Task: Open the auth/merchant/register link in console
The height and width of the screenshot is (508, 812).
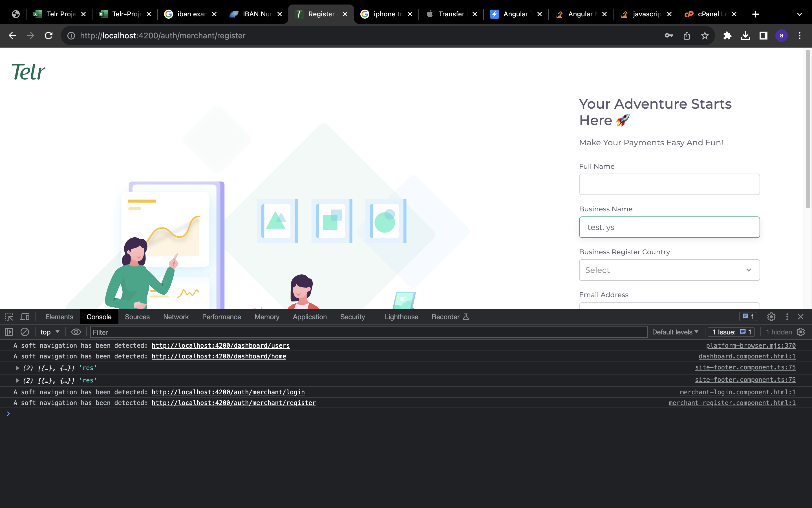Action: (233, 403)
